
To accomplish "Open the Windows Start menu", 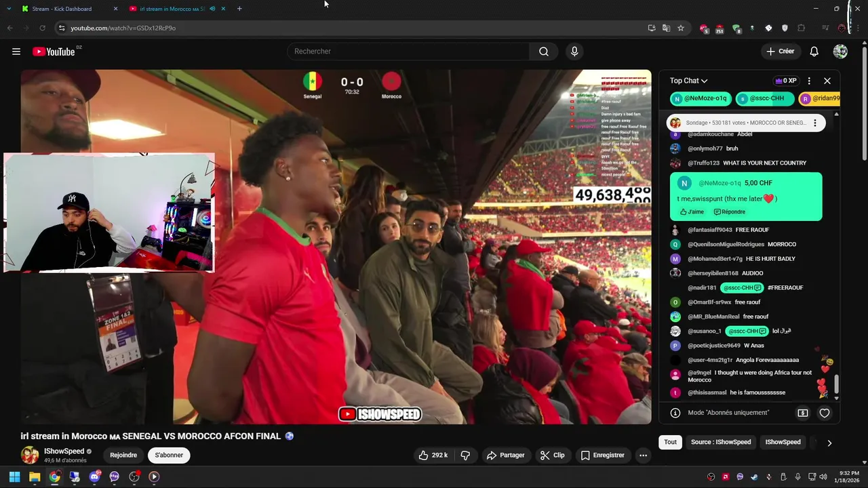I will (14, 476).
